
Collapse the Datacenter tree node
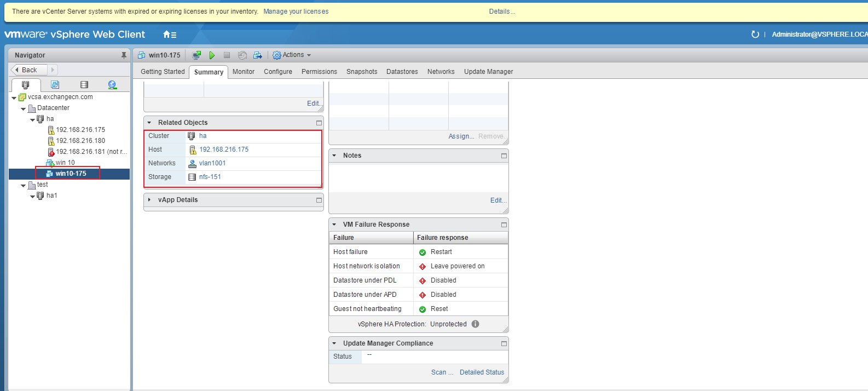(23, 109)
